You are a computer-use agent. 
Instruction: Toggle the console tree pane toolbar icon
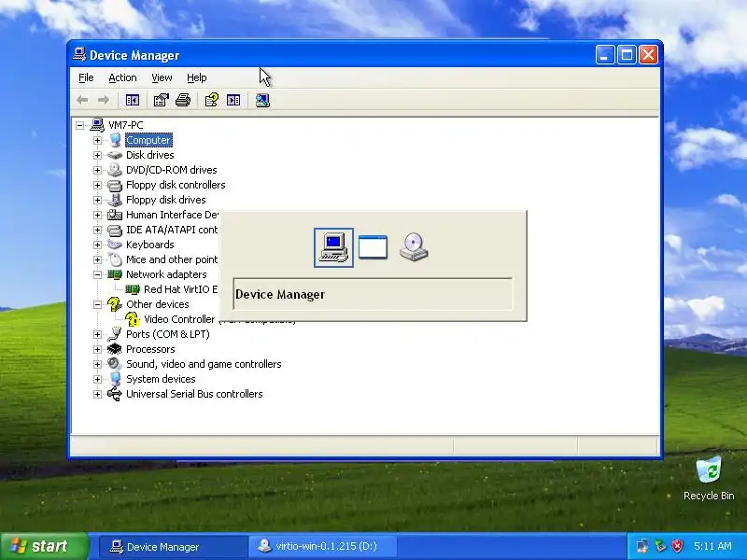click(133, 100)
